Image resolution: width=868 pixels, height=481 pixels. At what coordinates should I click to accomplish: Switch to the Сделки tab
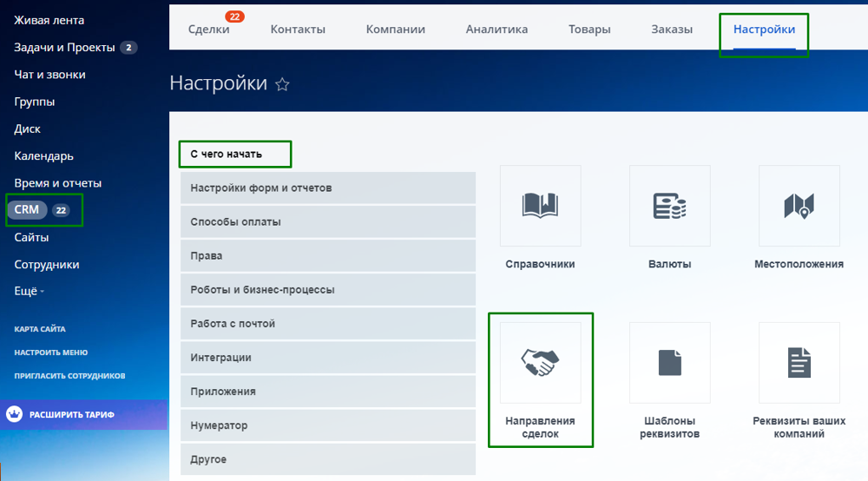coord(209,30)
